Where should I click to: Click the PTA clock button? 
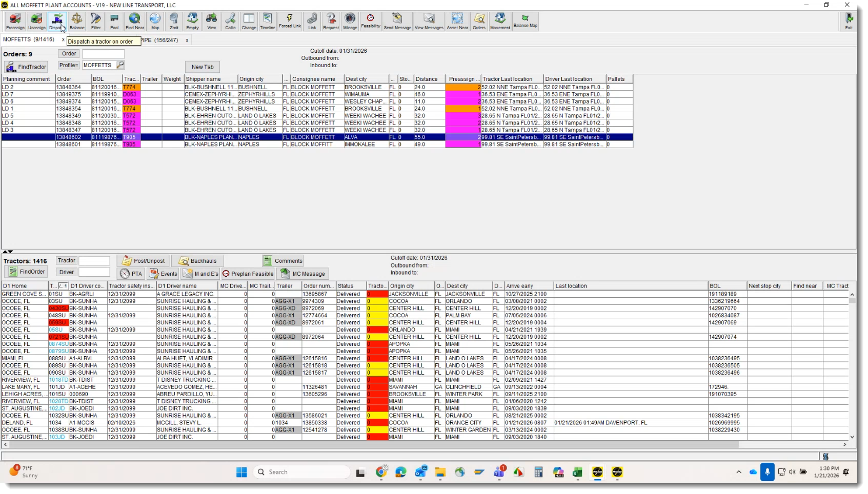point(131,274)
